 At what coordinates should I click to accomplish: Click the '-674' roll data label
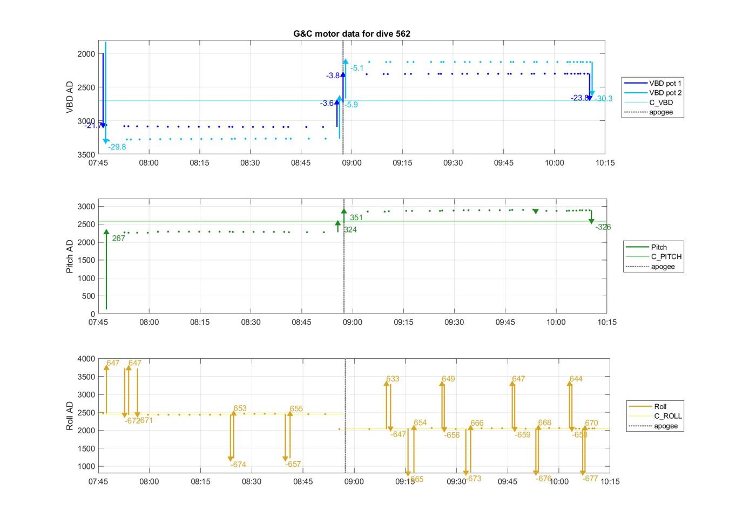[x=238, y=465]
